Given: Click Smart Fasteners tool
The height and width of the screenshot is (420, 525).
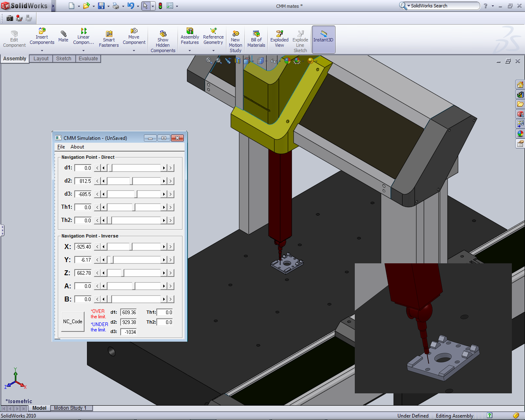Looking at the screenshot, I should coord(109,39).
